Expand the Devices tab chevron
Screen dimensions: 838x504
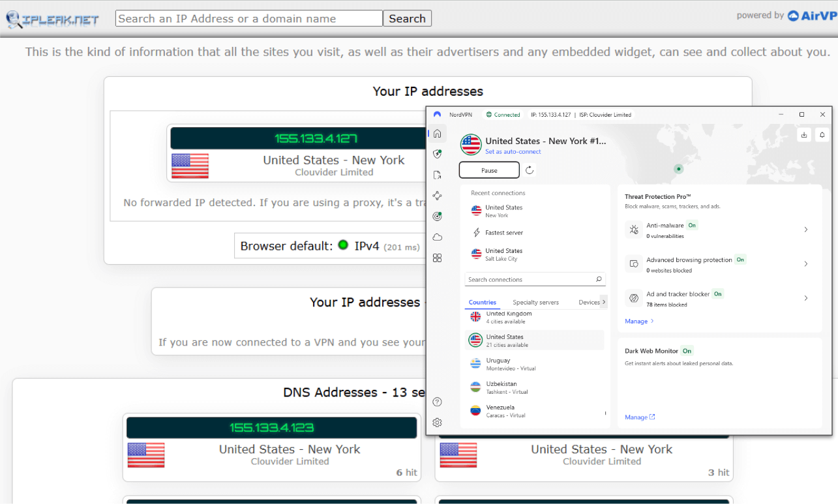point(605,302)
